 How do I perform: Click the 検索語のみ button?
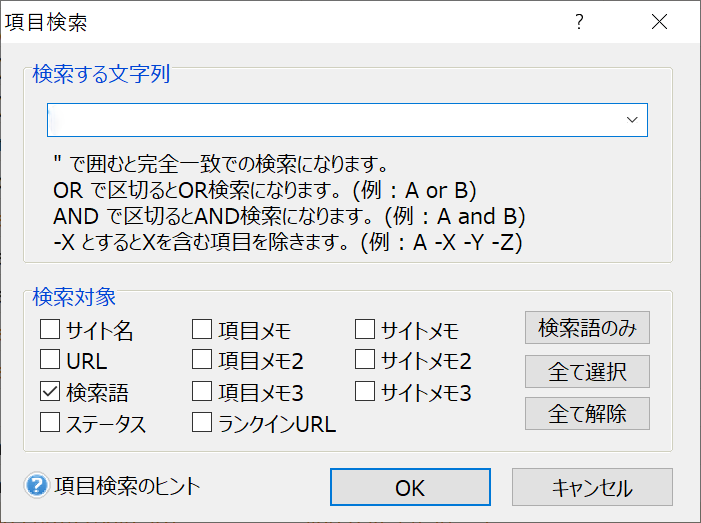[587, 328]
